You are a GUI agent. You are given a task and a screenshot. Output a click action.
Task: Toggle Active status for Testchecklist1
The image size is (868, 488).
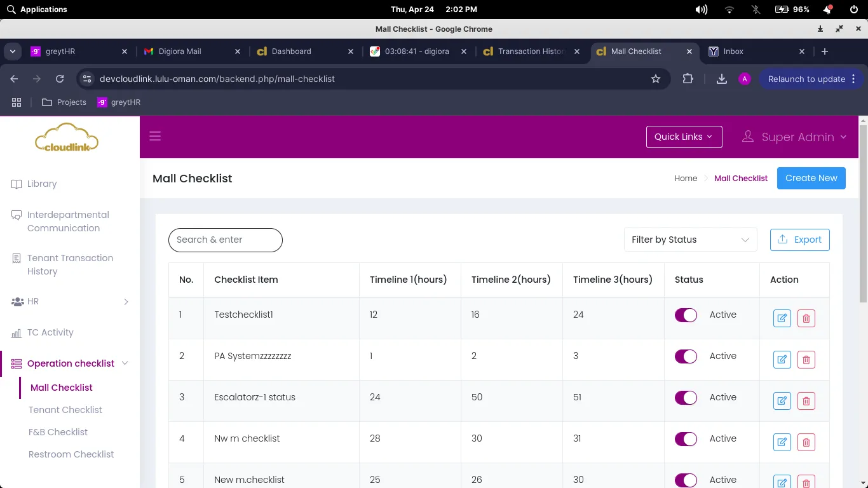(x=686, y=315)
